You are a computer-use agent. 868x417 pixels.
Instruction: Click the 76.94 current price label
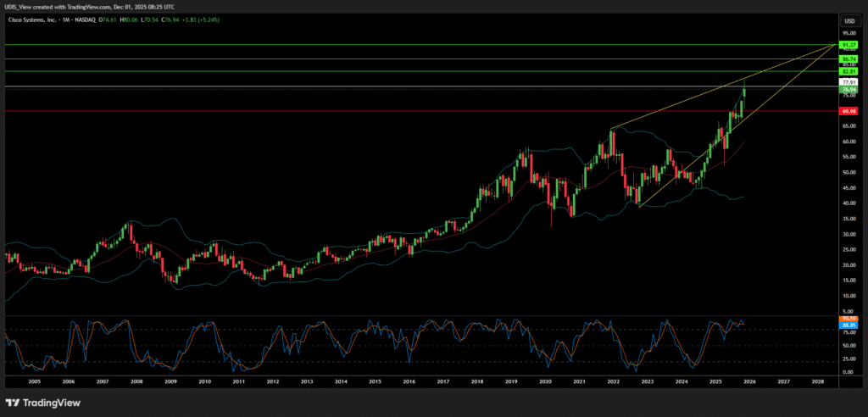coord(849,89)
